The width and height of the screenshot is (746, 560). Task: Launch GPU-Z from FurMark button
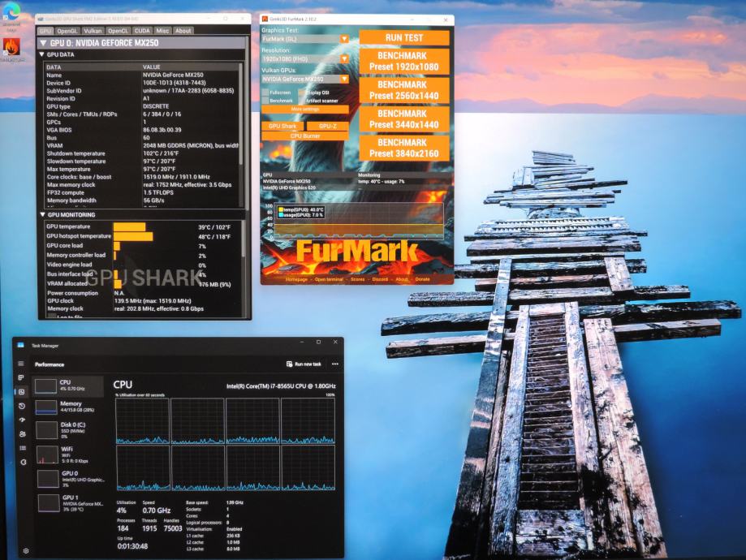click(328, 126)
